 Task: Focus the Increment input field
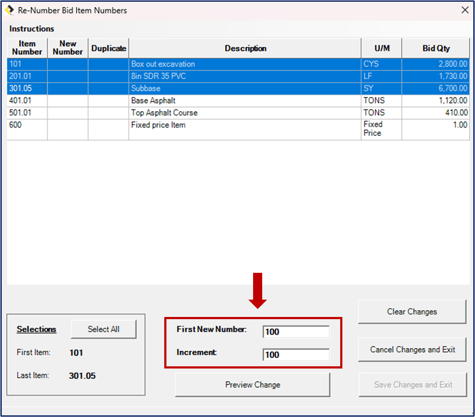[296, 355]
